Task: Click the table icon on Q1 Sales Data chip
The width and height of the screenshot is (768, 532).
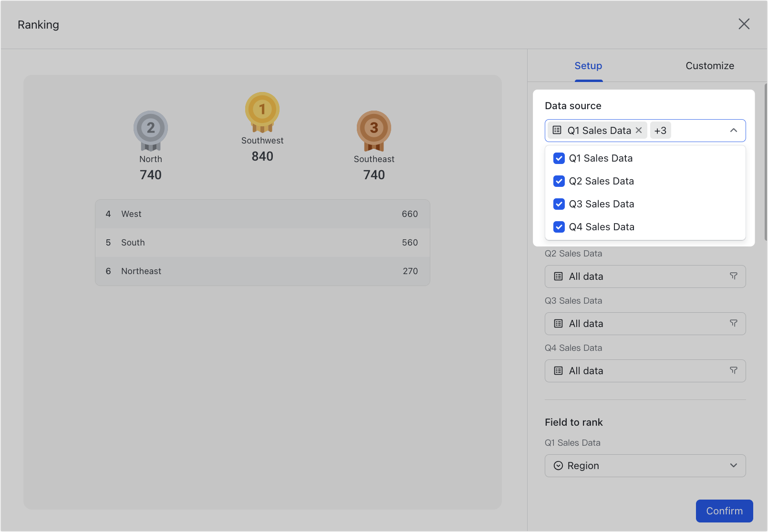Action: (x=557, y=130)
